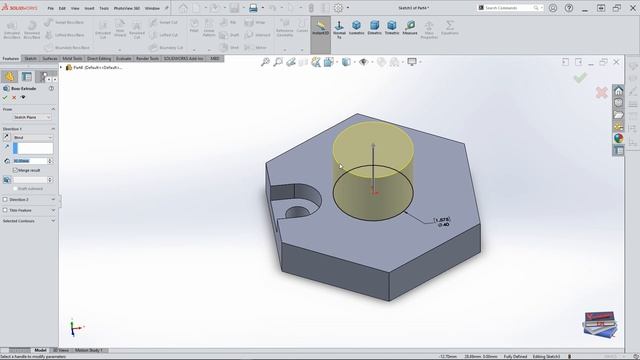The height and width of the screenshot is (360, 640).
Task: Click the diameter 40 dimension label
Action: [x=442, y=222]
